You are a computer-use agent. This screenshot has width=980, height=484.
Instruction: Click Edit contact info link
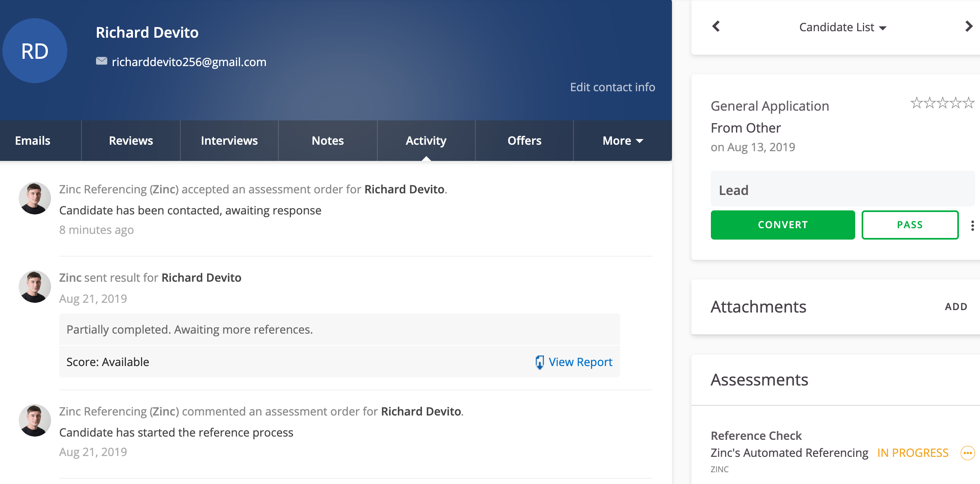pos(612,87)
